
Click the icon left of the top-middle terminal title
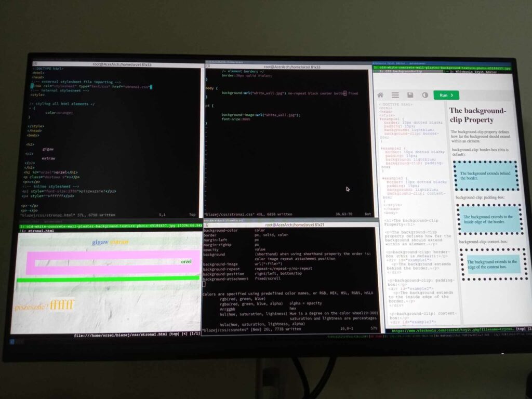pos(207,66)
